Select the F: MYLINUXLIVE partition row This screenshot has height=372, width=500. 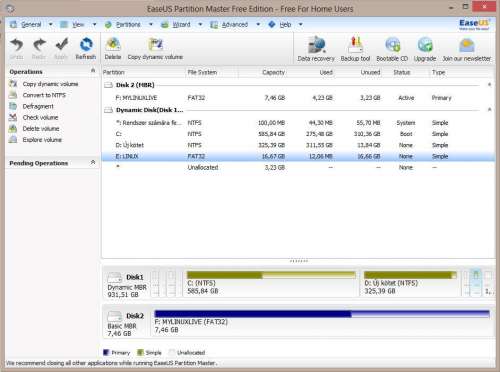(x=298, y=98)
